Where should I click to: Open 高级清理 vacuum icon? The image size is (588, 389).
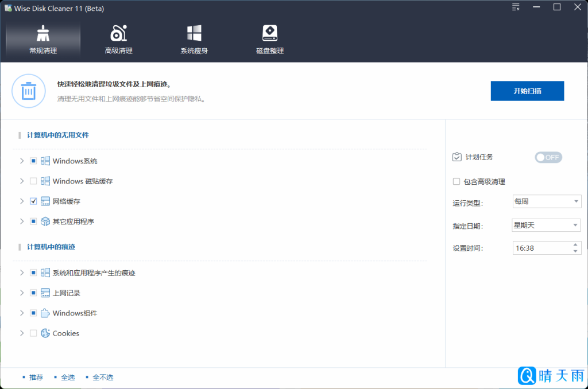(x=118, y=33)
